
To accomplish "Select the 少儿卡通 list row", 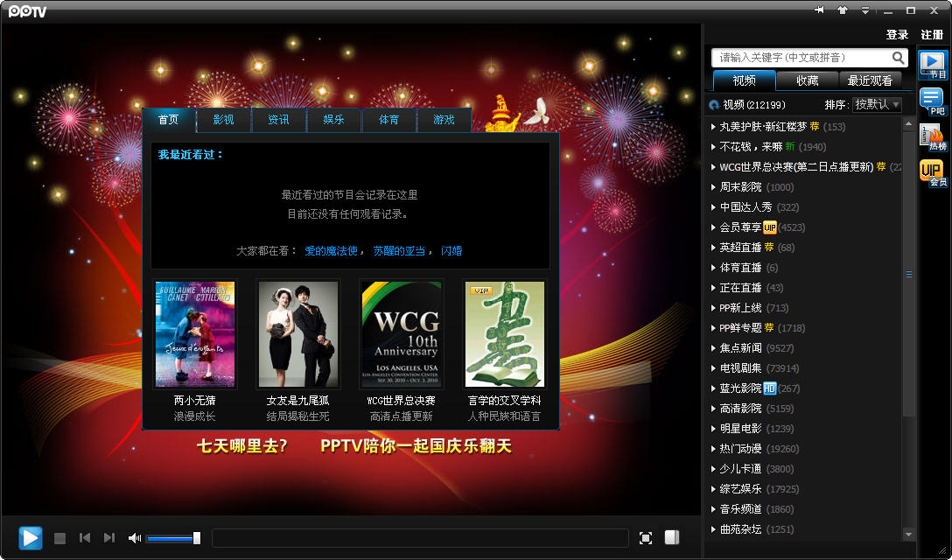I will point(805,469).
